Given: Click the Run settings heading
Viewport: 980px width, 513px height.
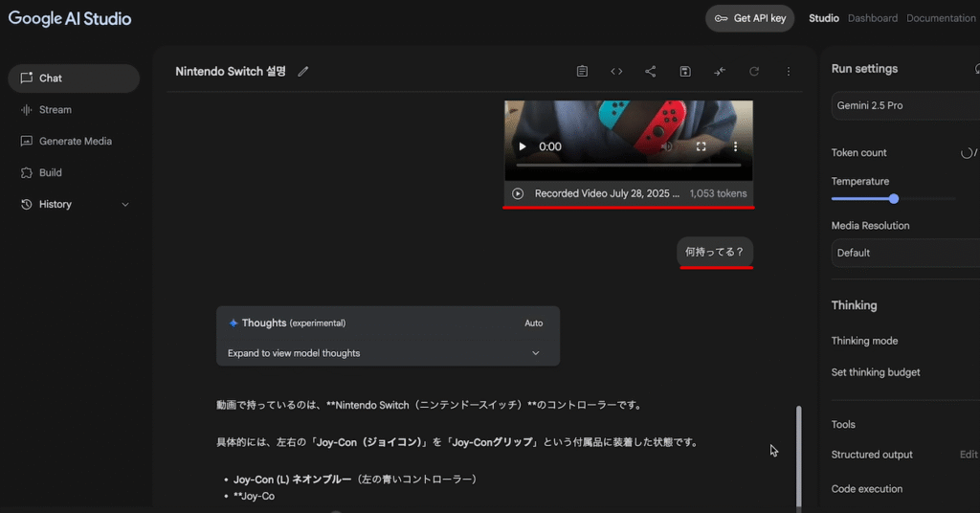Looking at the screenshot, I should pyautogui.click(x=864, y=69).
